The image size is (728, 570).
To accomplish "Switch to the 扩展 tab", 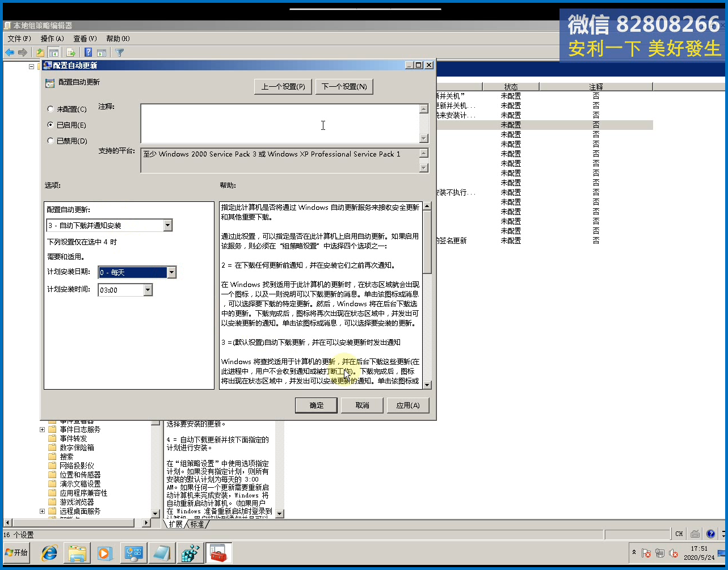I will (x=175, y=524).
